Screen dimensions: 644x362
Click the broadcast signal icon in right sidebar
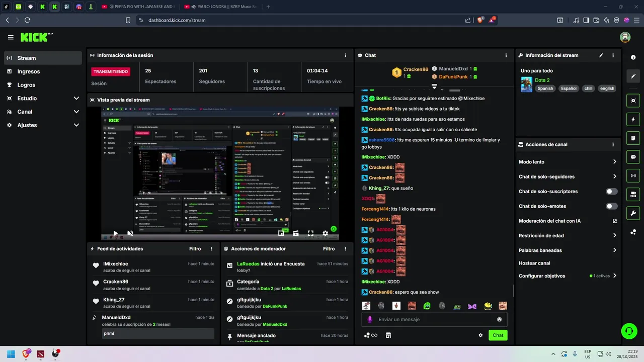(x=633, y=175)
